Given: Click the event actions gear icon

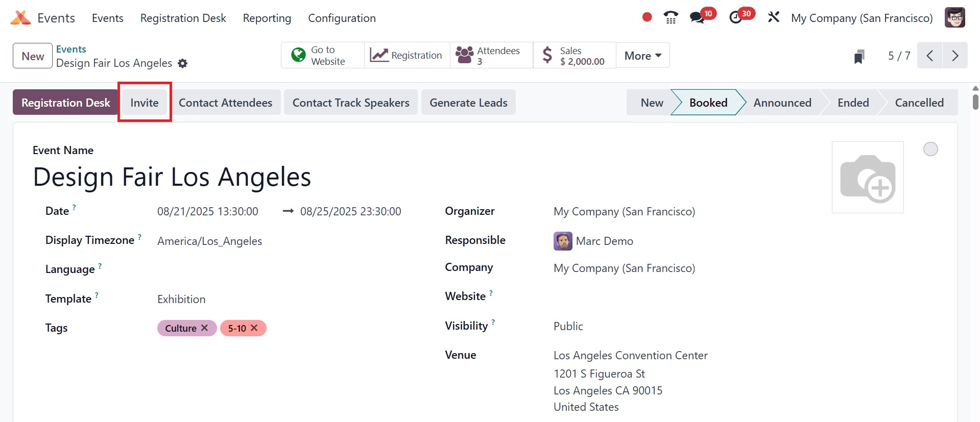Looking at the screenshot, I should 182,63.
